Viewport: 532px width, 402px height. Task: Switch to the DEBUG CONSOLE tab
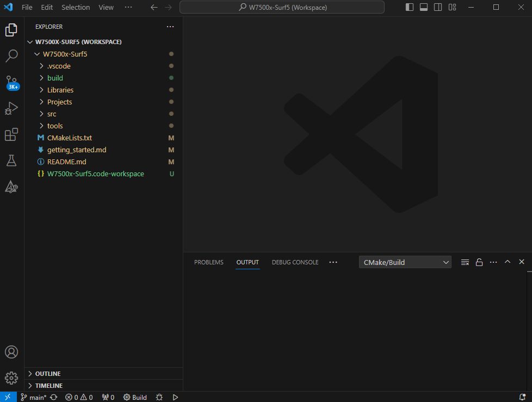click(295, 262)
